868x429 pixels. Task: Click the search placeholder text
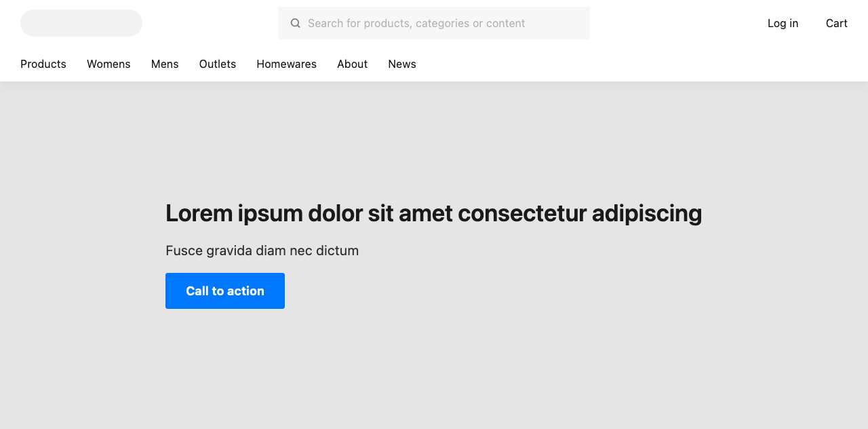point(416,22)
